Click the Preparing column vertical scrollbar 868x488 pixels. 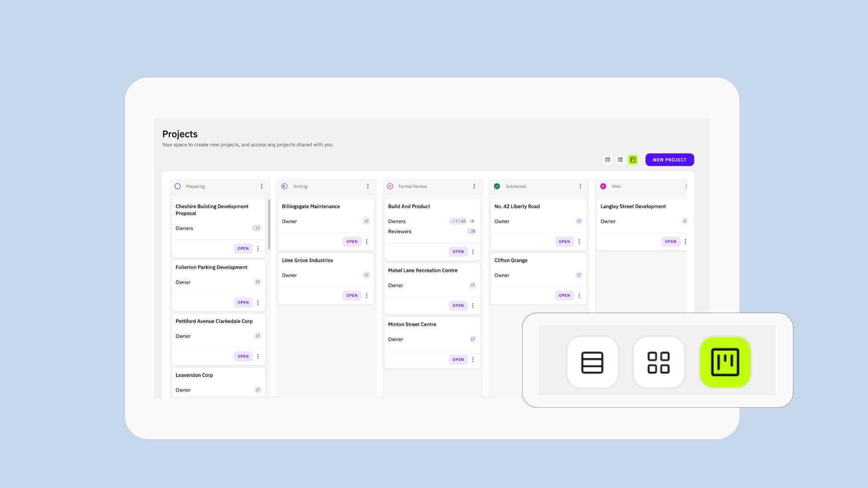pyautogui.click(x=269, y=224)
